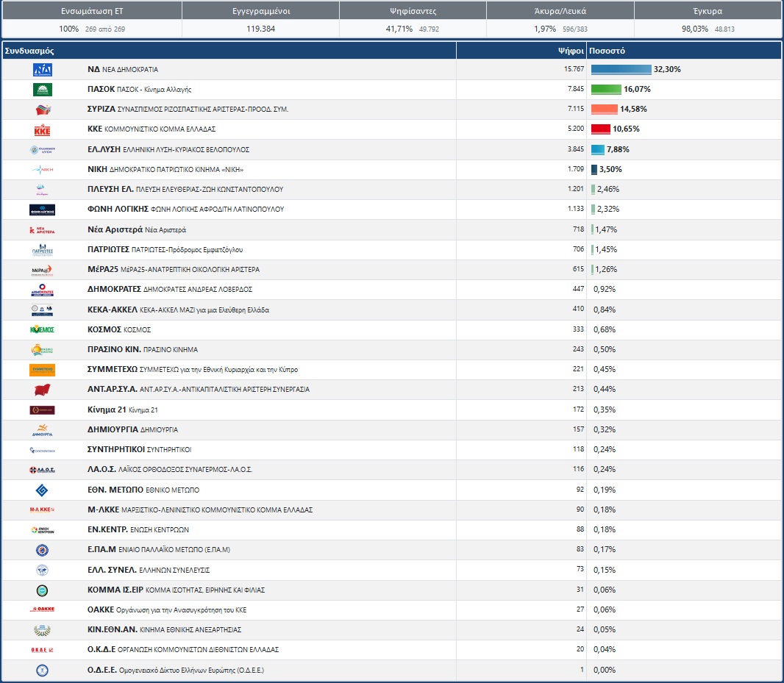
Task: Click the ΕΛ.ΛΥΣΗ party name
Action: [104, 149]
